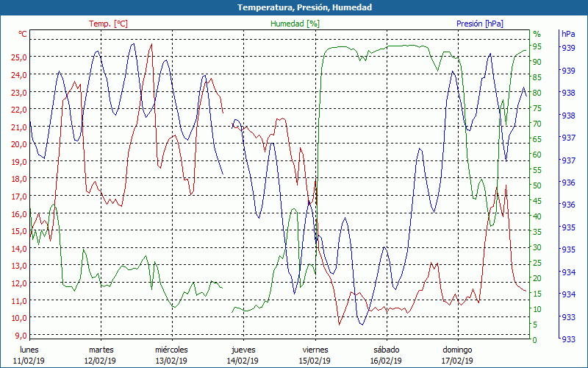588x368 pixels.
Task: Click the 24,0 temperature axis tick
Action: [20, 74]
